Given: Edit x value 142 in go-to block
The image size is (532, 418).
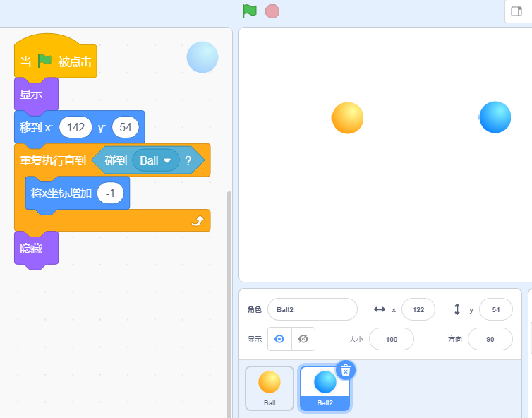Looking at the screenshot, I should point(75,127).
